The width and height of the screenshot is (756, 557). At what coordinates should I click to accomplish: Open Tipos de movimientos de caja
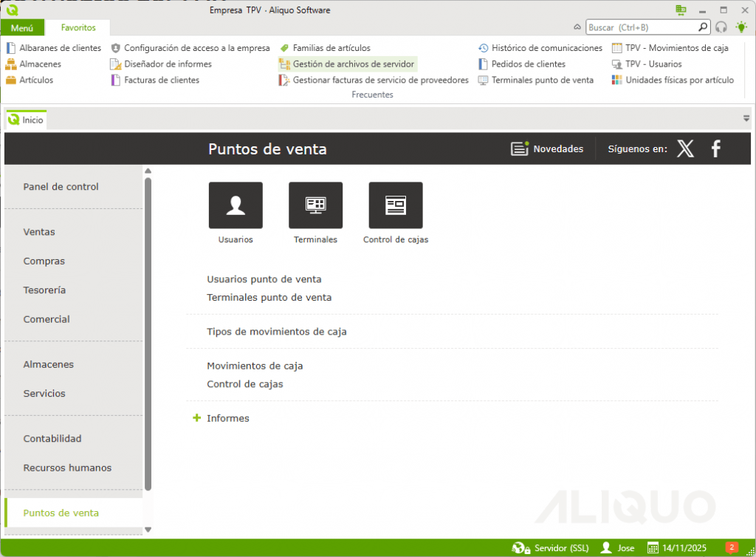coord(276,332)
